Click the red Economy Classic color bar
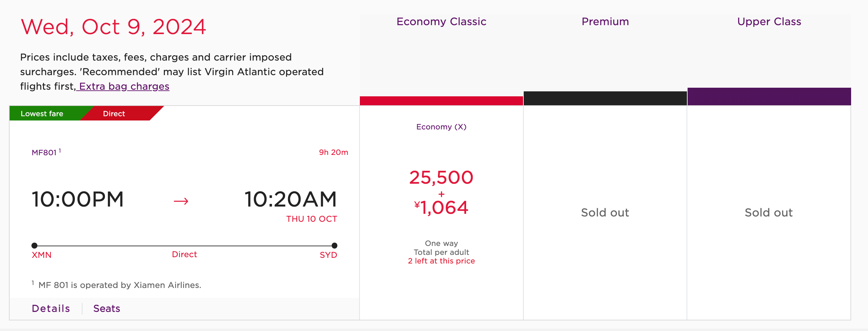 tap(441, 100)
